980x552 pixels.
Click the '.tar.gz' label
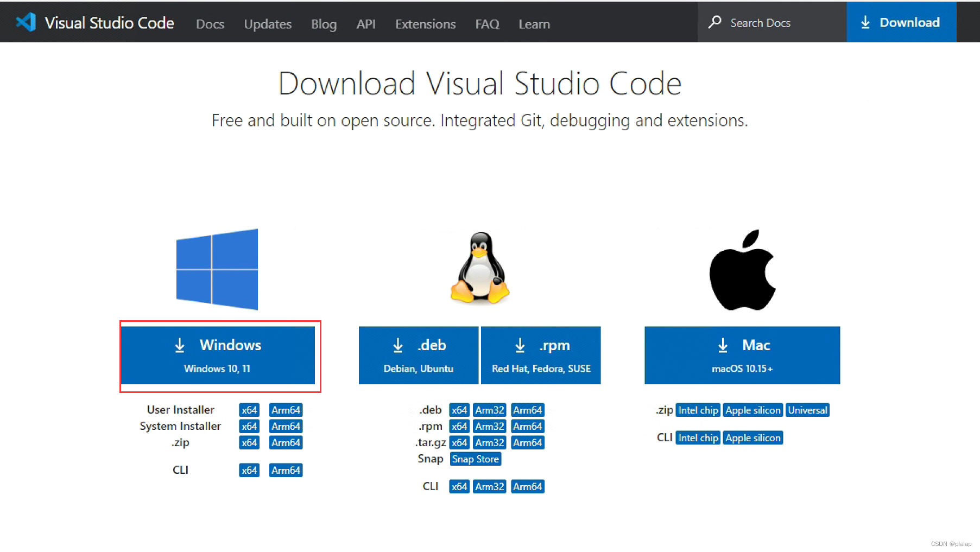tap(431, 442)
